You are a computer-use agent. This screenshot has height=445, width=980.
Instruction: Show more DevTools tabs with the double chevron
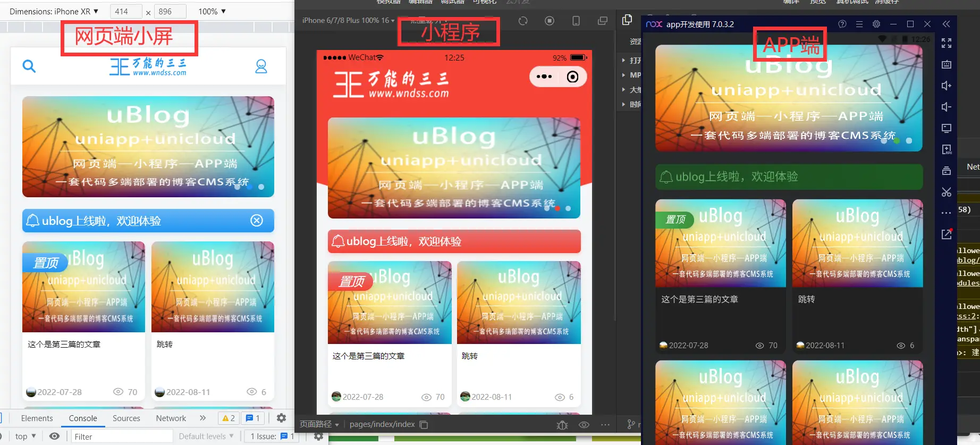click(x=202, y=418)
